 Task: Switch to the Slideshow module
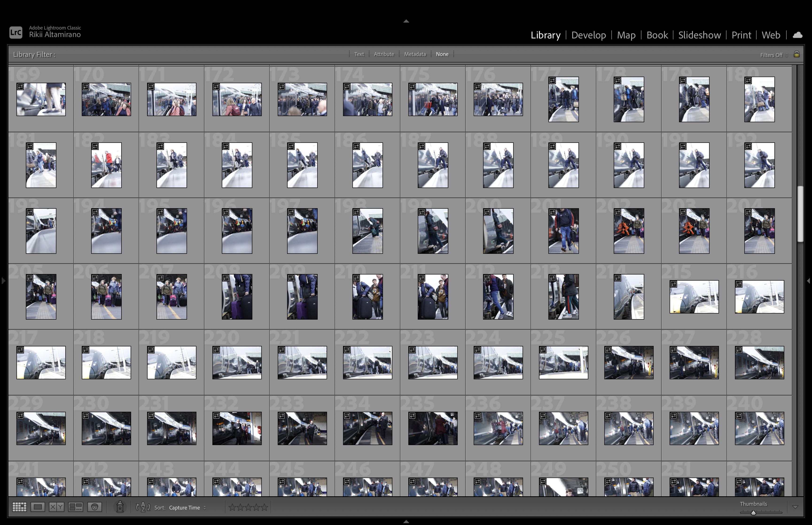[699, 35]
